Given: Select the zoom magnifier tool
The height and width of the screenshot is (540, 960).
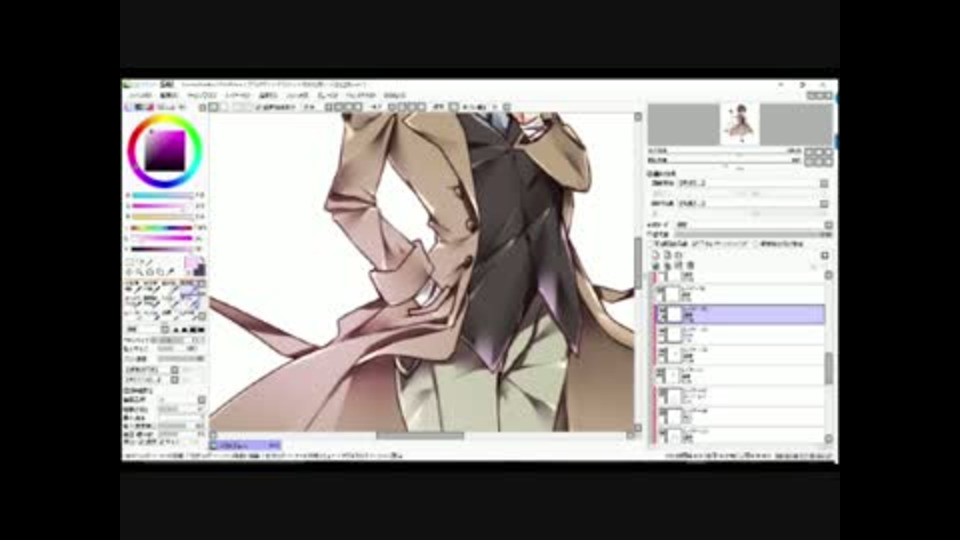Looking at the screenshot, I should [x=140, y=272].
